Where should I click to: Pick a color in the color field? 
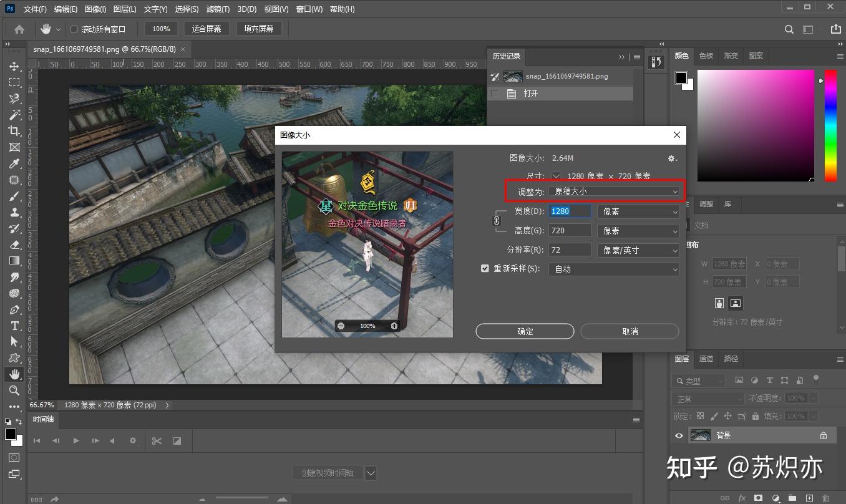[x=756, y=125]
